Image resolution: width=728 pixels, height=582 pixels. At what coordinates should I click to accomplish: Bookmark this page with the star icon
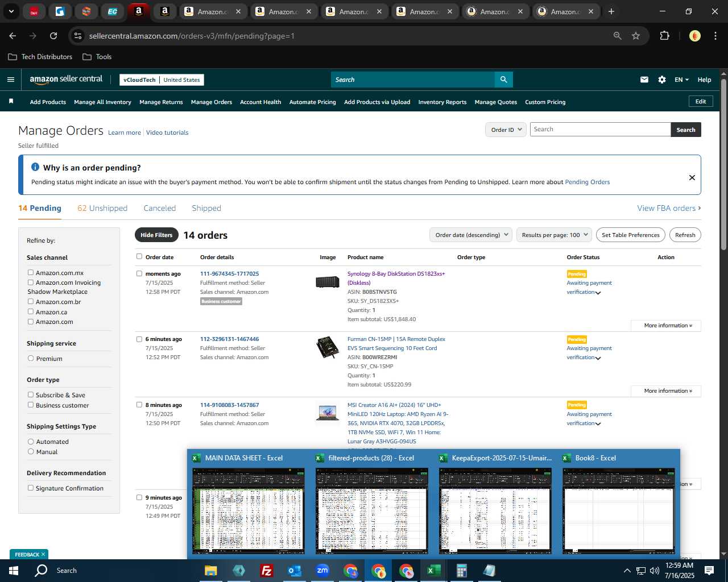click(636, 36)
